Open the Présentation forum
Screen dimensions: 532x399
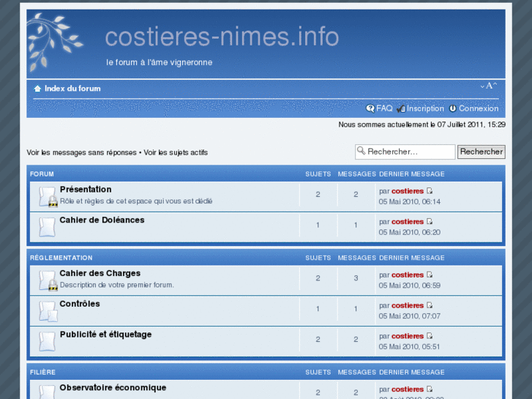tap(86, 190)
